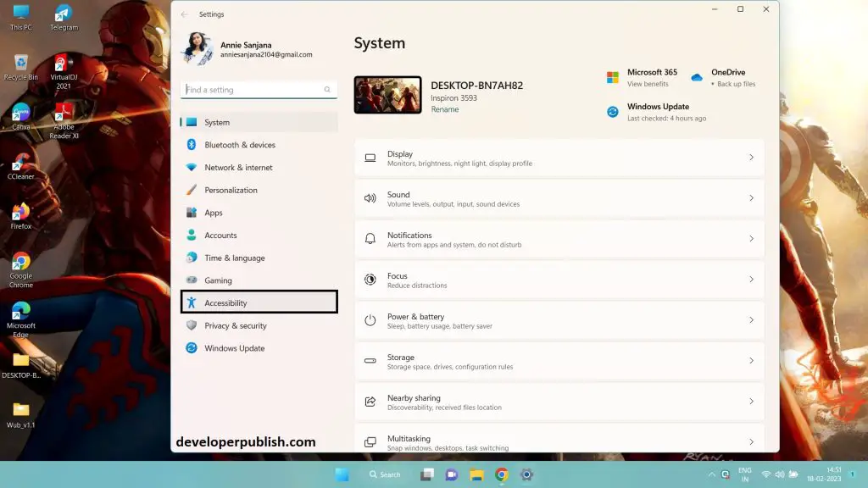Select System in the Settings sidebar
The width and height of the screenshot is (868, 488).
coord(259,122)
